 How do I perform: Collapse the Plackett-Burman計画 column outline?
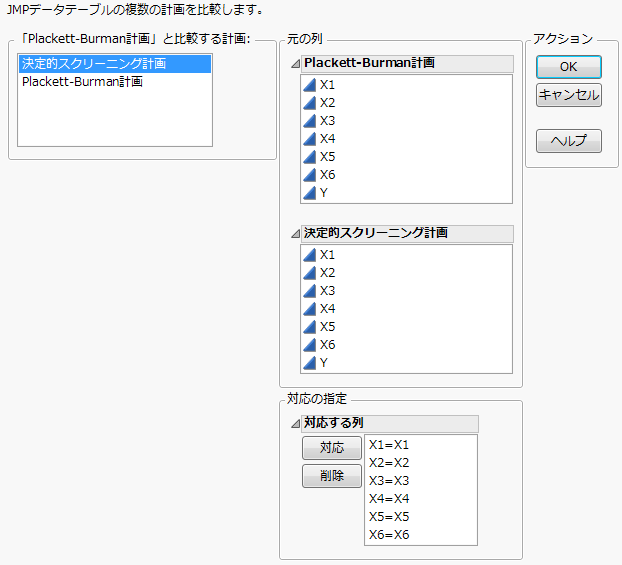[295, 63]
